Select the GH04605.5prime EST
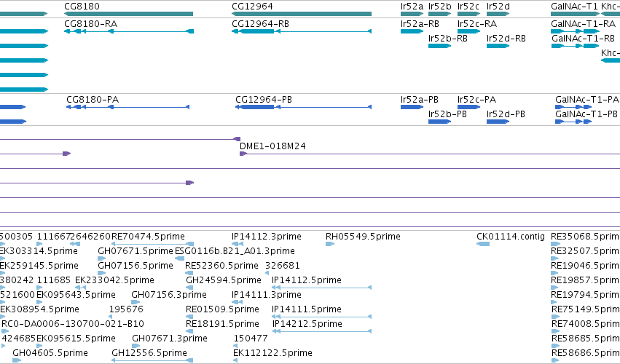Viewport: 620px width, 364px height. [x=17, y=360]
